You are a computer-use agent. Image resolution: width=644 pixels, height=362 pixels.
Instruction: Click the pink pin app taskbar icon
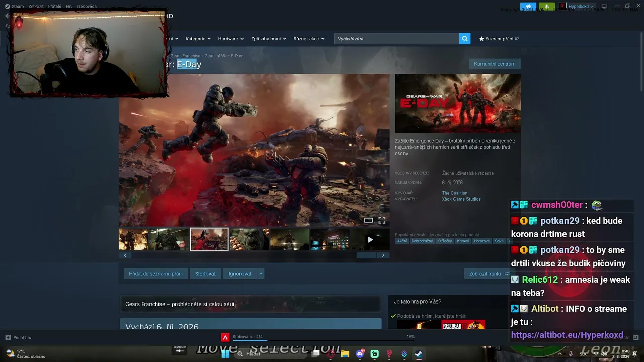tap(389, 354)
